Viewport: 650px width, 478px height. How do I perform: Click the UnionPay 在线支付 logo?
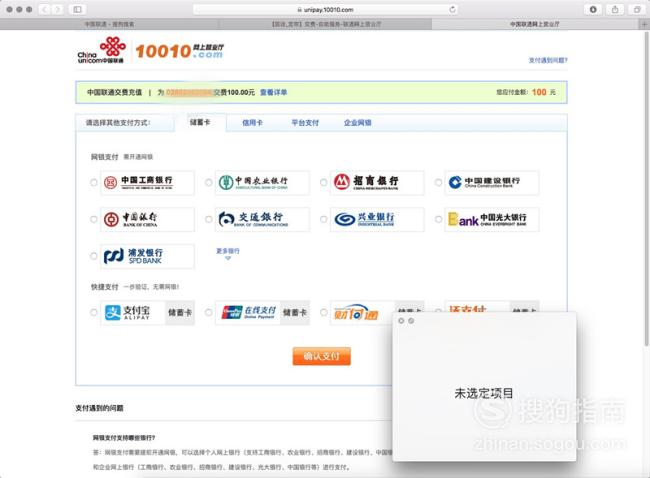(x=248, y=313)
